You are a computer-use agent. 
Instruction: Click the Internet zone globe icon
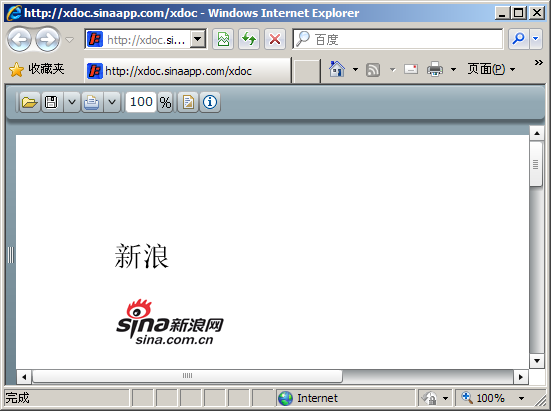coord(285,398)
